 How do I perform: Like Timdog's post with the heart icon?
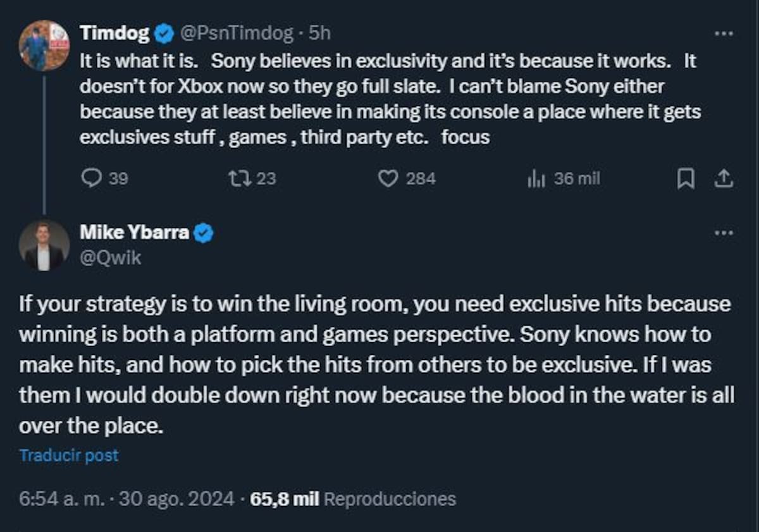tap(387, 179)
